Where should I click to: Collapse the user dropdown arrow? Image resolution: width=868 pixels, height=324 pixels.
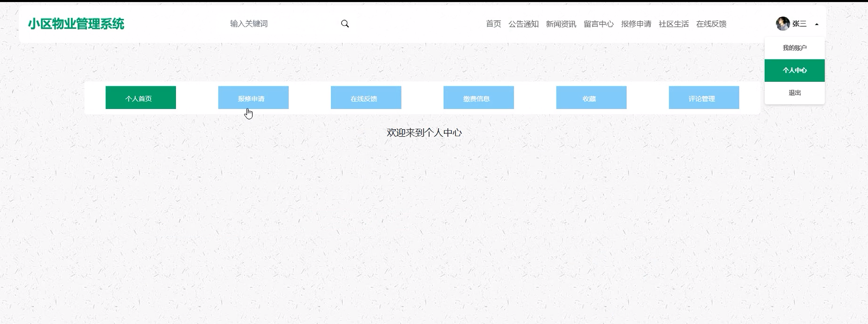[817, 24]
